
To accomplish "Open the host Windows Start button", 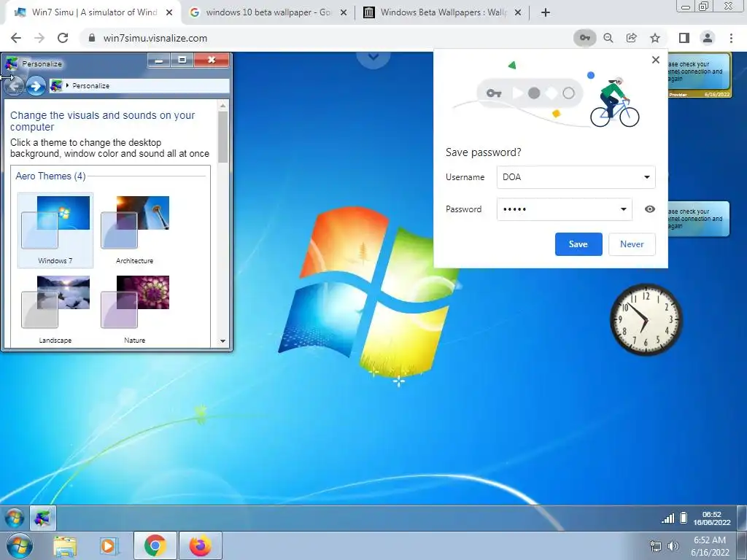I will (20, 545).
